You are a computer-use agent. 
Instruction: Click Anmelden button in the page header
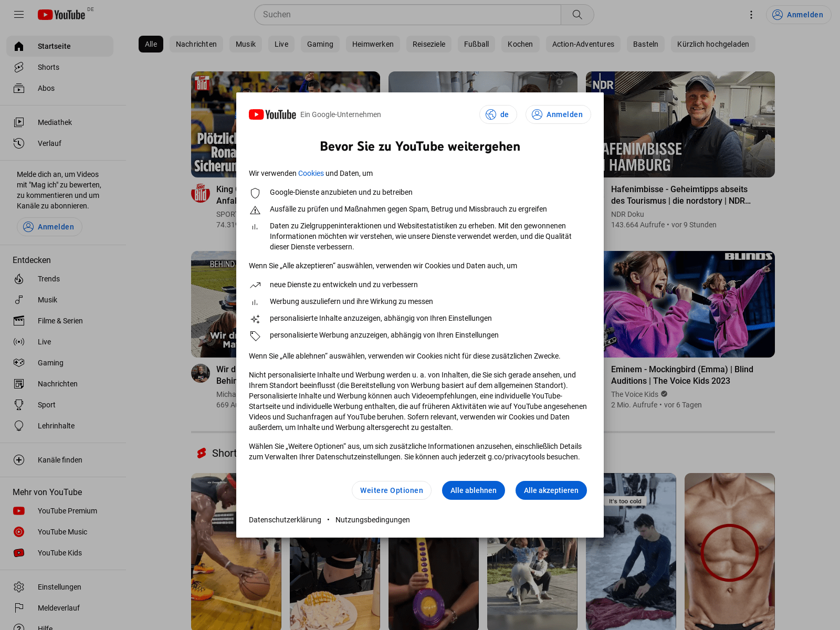(x=799, y=15)
